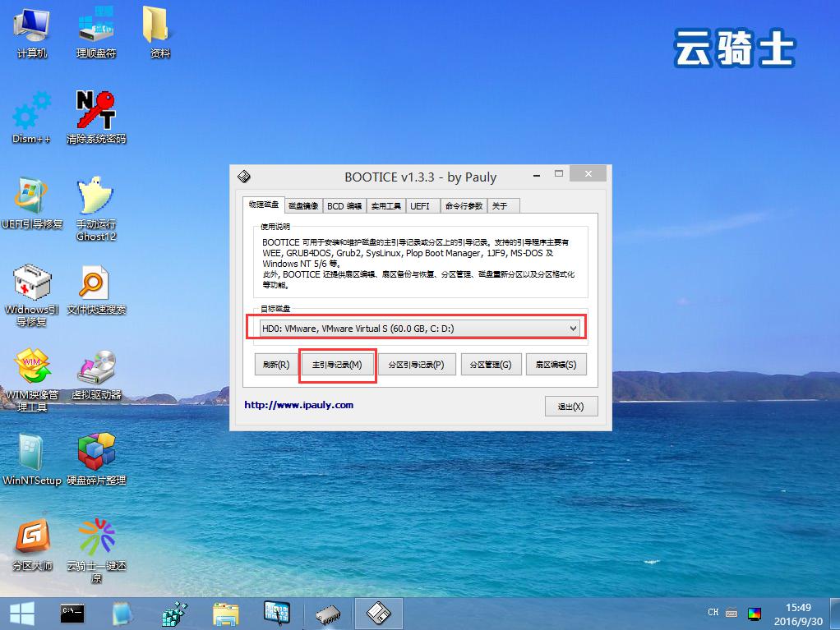The width and height of the screenshot is (840, 630).
Task: Open the UEFI tab in BOOTICE
Action: 422,205
